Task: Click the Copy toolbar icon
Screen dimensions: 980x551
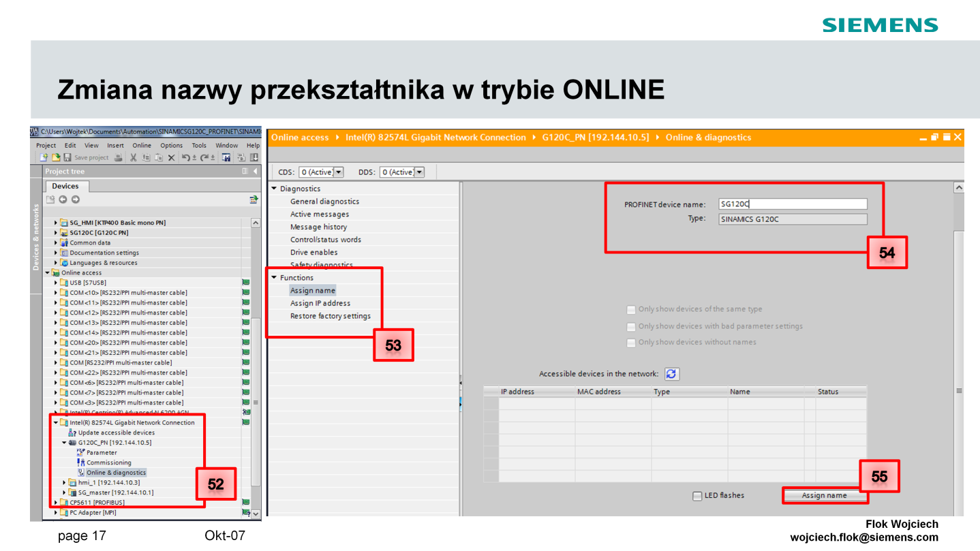Action: [146, 157]
